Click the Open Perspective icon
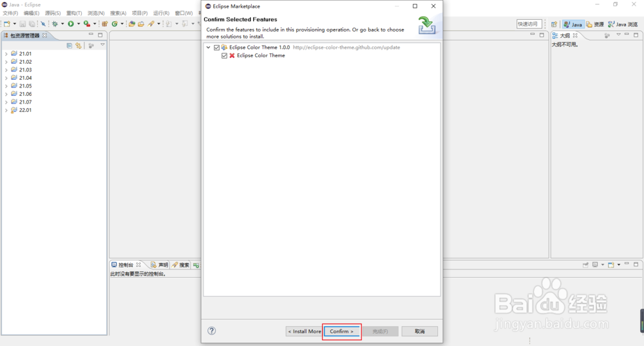The image size is (644, 346). coord(554,24)
